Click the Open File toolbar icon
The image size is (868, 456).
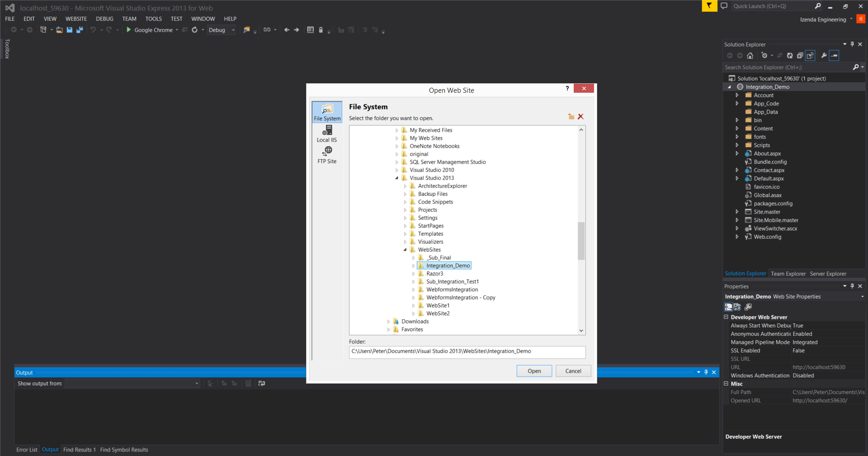pyautogui.click(x=59, y=30)
